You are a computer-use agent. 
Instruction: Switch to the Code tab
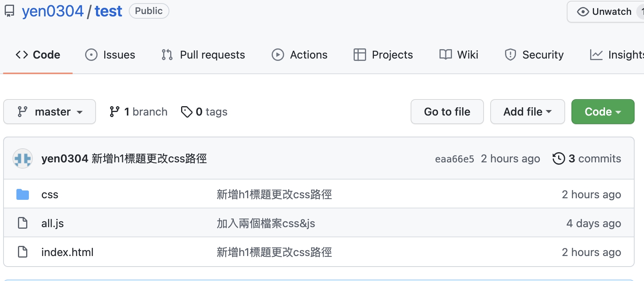(x=38, y=55)
